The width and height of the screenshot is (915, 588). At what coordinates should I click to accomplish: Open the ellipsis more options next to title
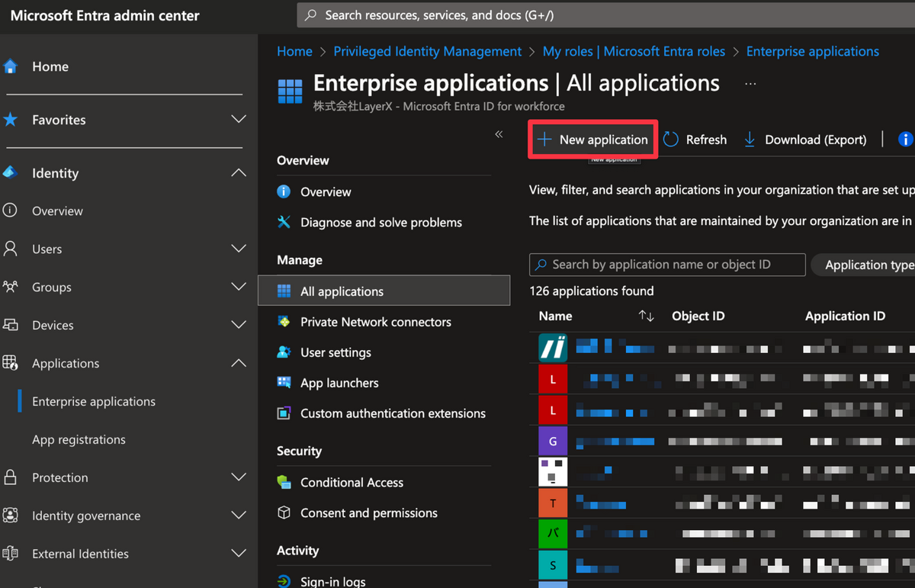click(x=750, y=83)
